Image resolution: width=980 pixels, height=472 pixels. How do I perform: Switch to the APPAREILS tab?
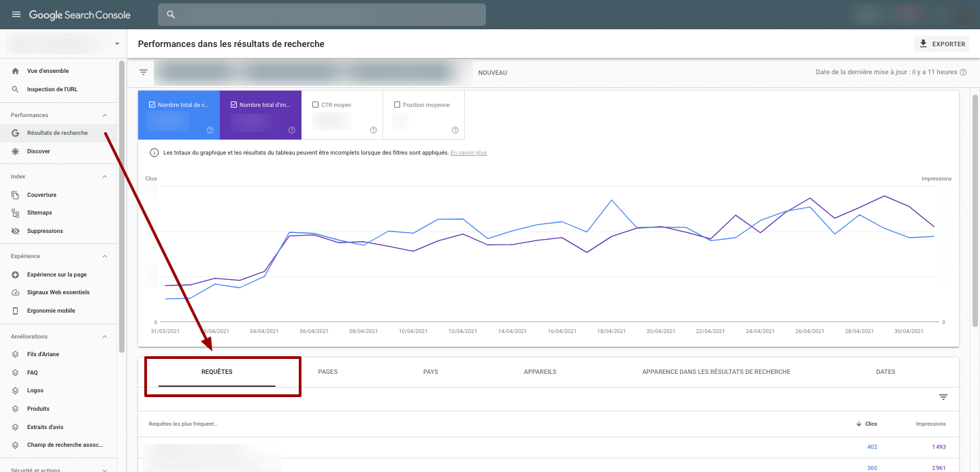540,372
